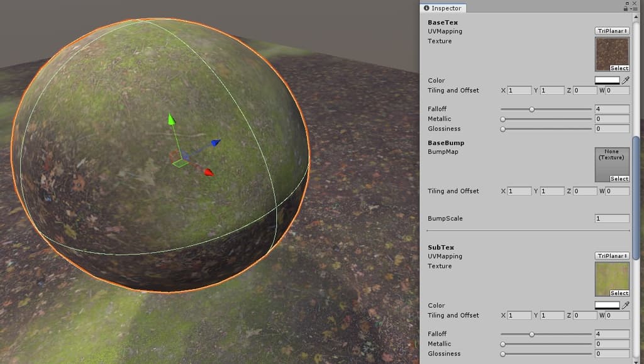Click the BaseTex Tiling X input field

pos(519,91)
